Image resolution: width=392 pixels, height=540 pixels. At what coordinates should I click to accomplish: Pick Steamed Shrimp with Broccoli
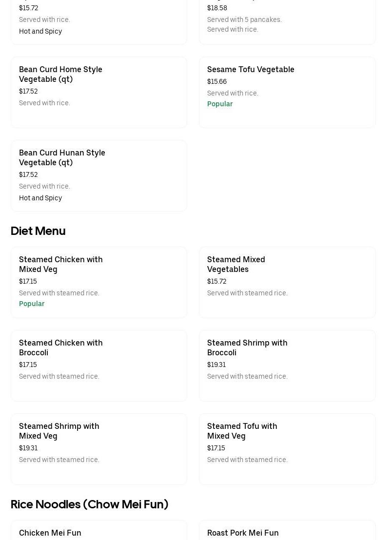[247, 347]
